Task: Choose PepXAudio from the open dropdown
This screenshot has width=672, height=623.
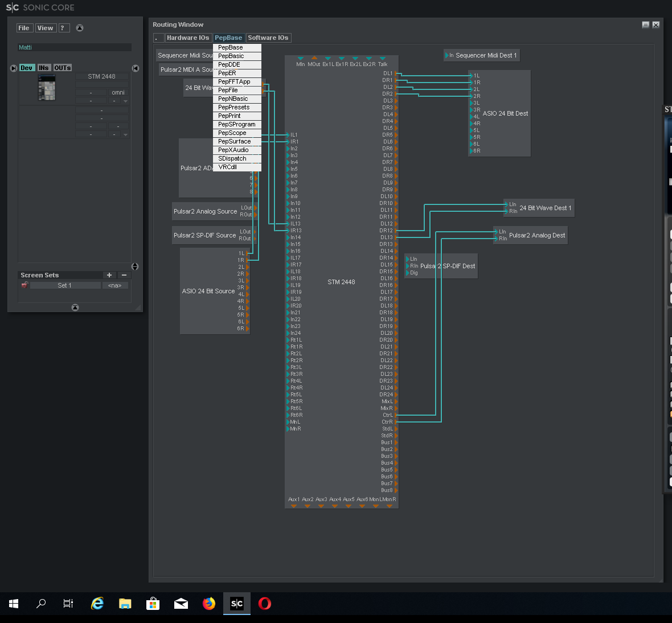Action: point(237,150)
